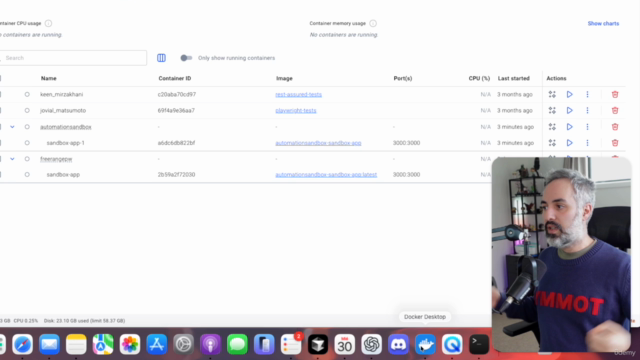The height and width of the screenshot is (360, 640).
Task: Click container ID a6dc6db822bf
Action: (x=176, y=143)
